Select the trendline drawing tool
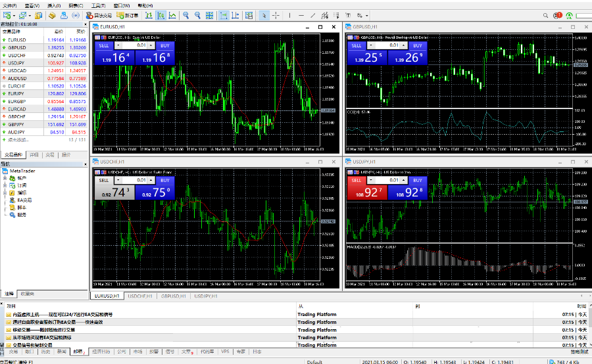The height and width of the screenshot is (364, 592). pos(313,15)
